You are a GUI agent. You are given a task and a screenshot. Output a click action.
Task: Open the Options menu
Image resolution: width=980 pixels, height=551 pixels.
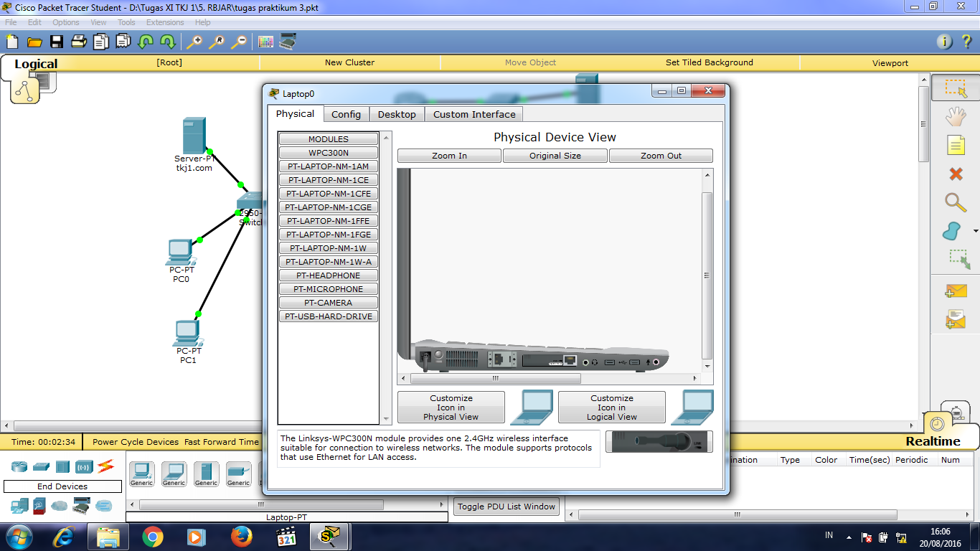65,22
